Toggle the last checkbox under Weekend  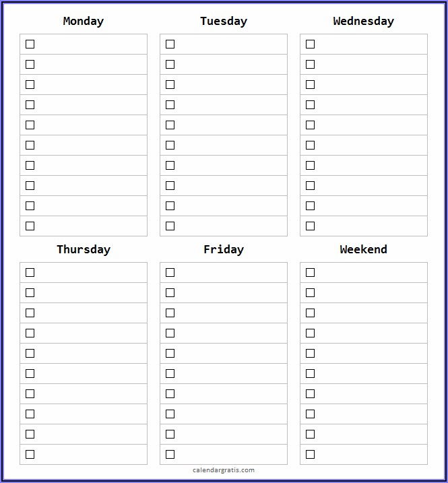coord(310,455)
